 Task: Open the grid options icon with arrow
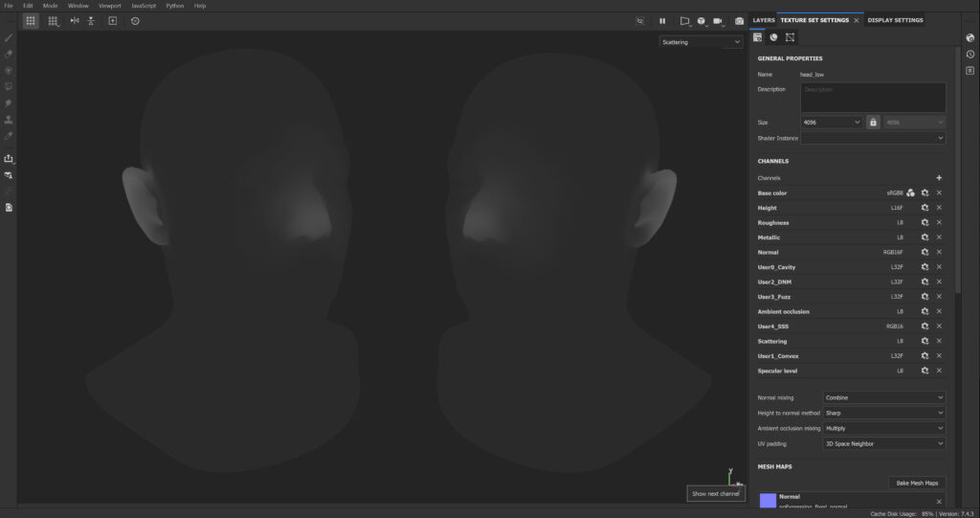point(54,21)
